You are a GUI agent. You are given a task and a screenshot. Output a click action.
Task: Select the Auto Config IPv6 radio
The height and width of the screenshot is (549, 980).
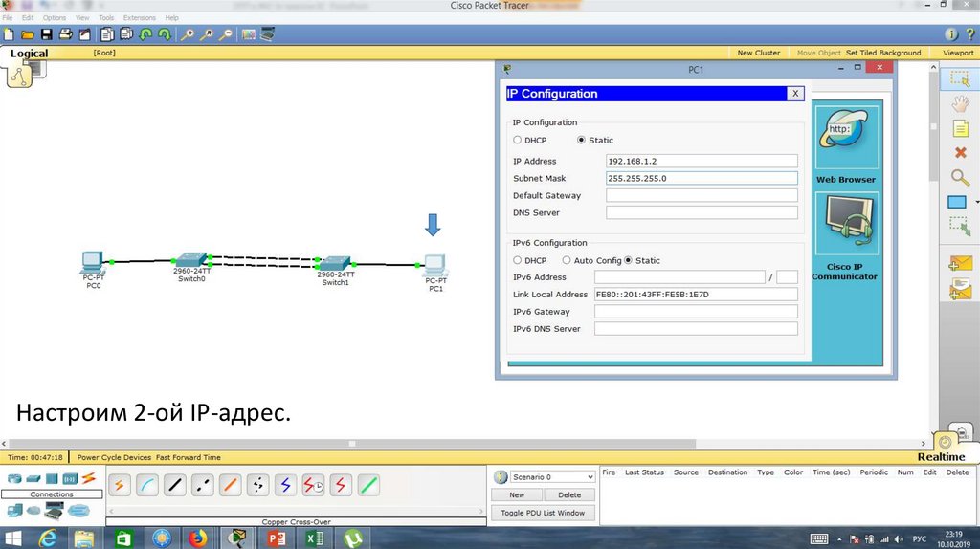point(567,260)
